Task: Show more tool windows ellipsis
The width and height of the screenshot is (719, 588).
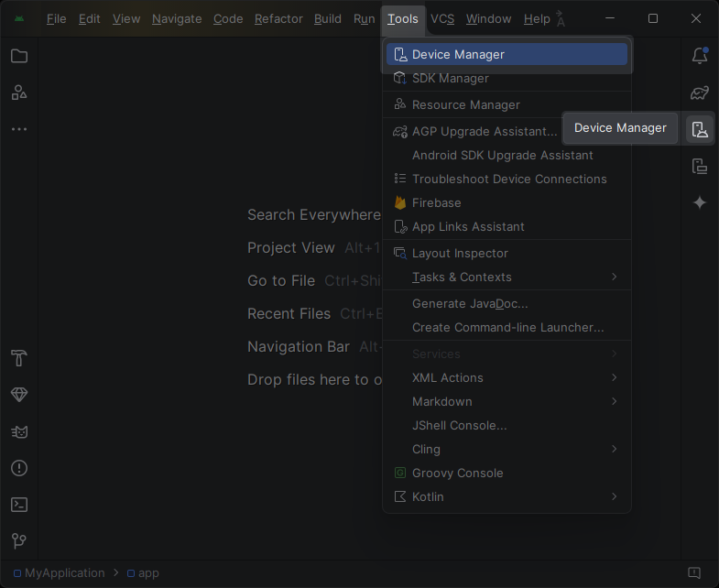Action: point(19,129)
